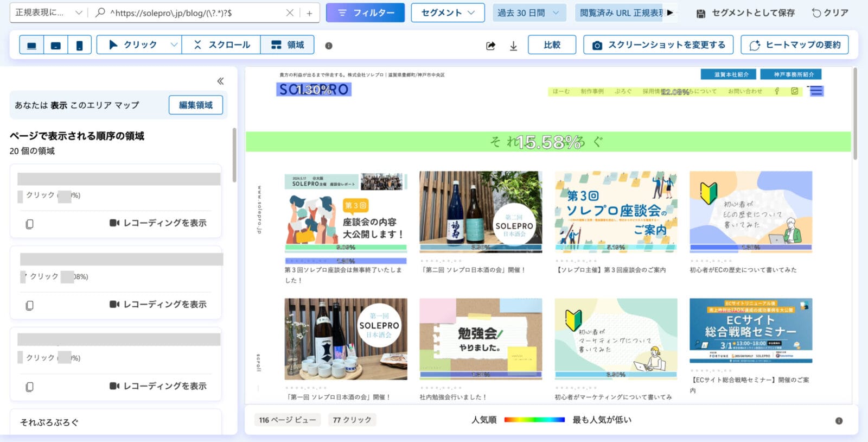The height and width of the screenshot is (442, 868).
Task: Switch to the tablet device view icon
Action: pos(55,45)
